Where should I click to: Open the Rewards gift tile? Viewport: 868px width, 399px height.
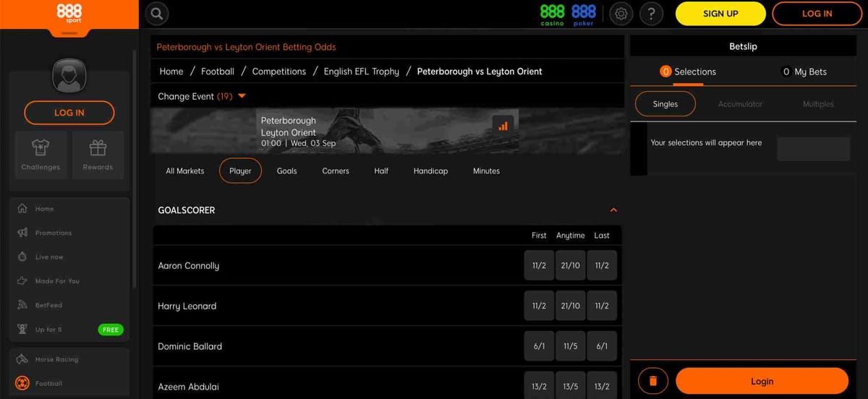pos(98,155)
